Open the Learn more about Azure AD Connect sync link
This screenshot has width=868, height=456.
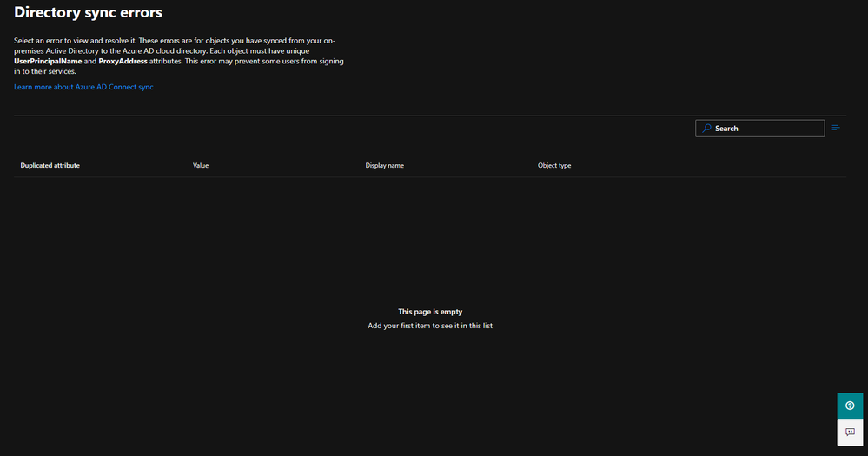[x=83, y=87]
